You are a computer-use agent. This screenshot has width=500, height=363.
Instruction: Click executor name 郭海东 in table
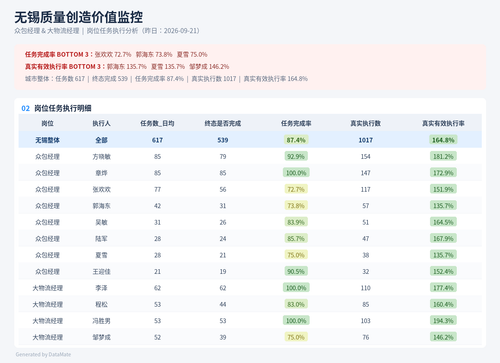[101, 206]
